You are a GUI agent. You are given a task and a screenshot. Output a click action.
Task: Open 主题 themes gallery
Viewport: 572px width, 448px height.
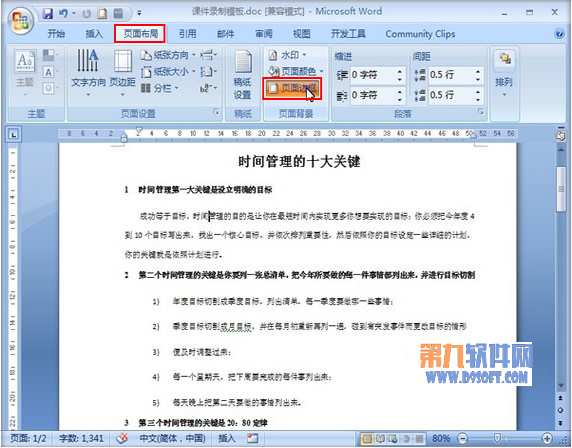(x=25, y=73)
